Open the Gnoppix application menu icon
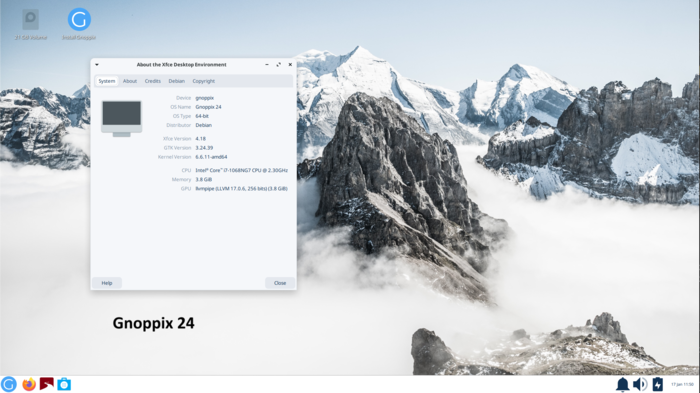 (8, 384)
